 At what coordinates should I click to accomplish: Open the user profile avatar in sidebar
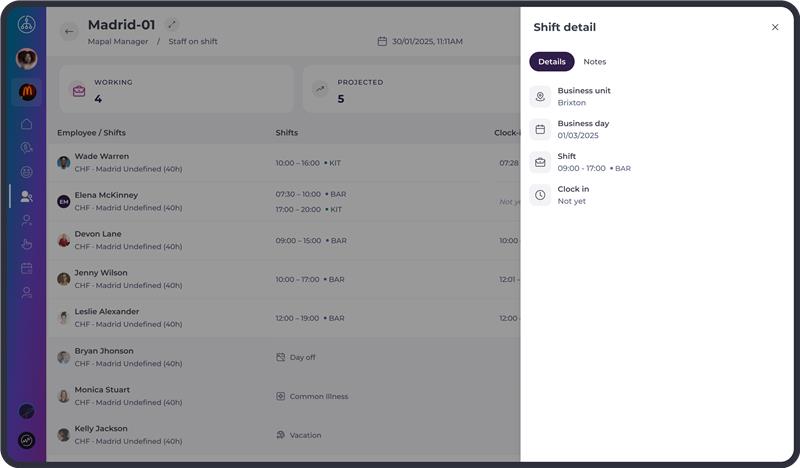(x=27, y=59)
